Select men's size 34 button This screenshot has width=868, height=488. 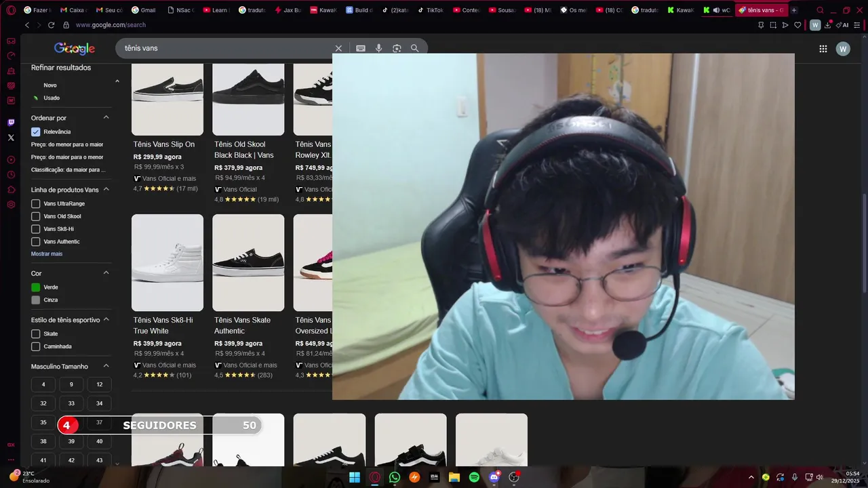point(99,403)
